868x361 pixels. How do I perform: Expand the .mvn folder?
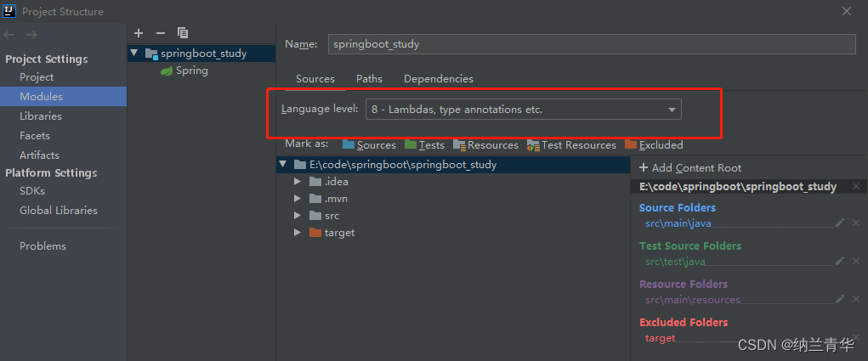[298, 199]
